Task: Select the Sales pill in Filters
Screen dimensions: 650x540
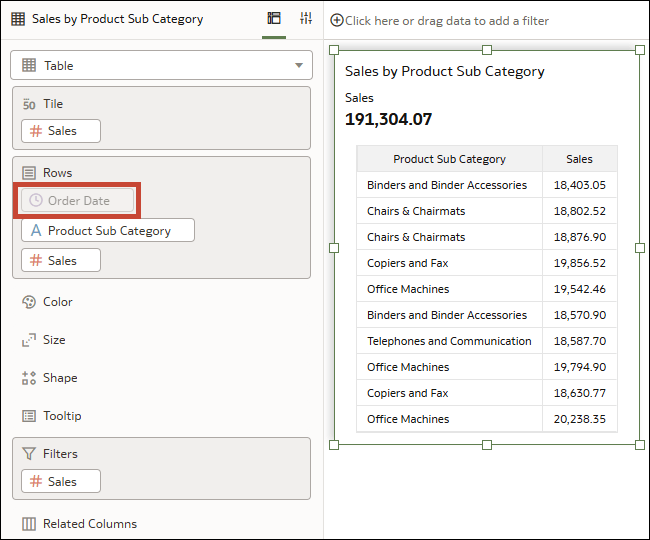Action: (x=62, y=481)
